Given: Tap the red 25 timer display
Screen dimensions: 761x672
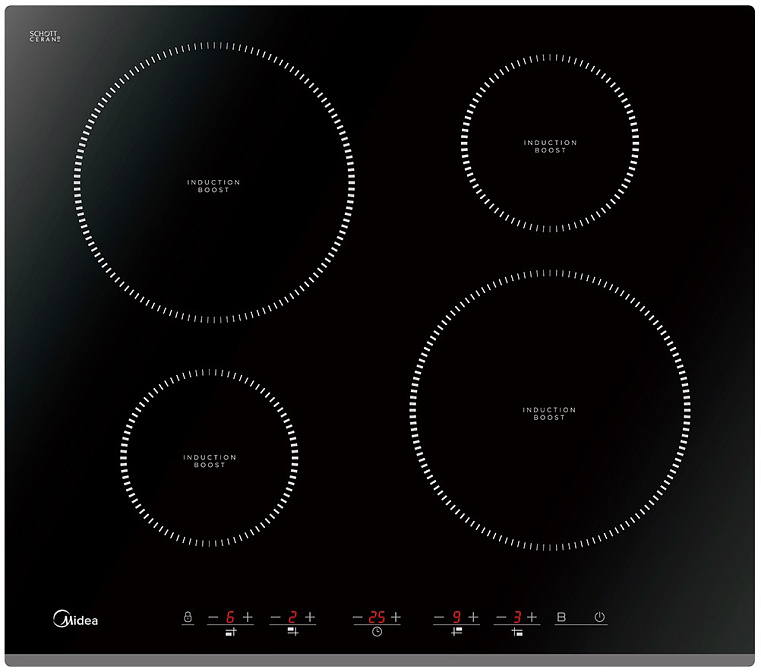Looking at the screenshot, I should pyautogui.click(x=377, y=617).
